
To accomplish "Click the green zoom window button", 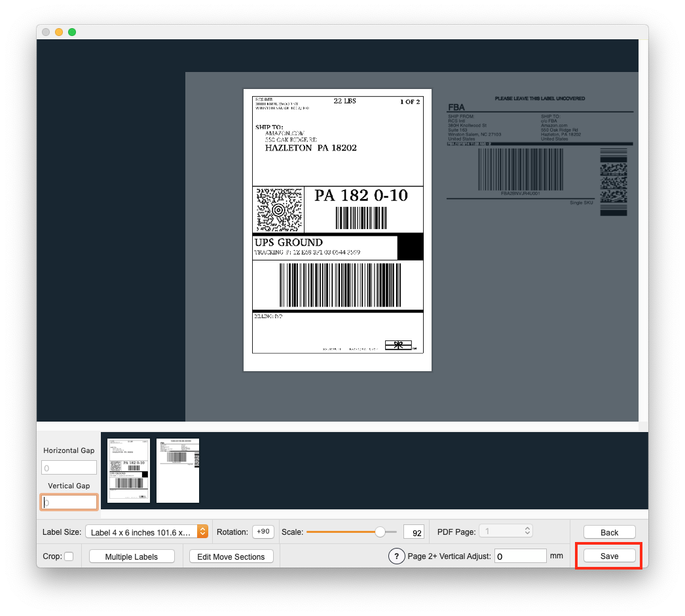I will [x=72, y=32].
